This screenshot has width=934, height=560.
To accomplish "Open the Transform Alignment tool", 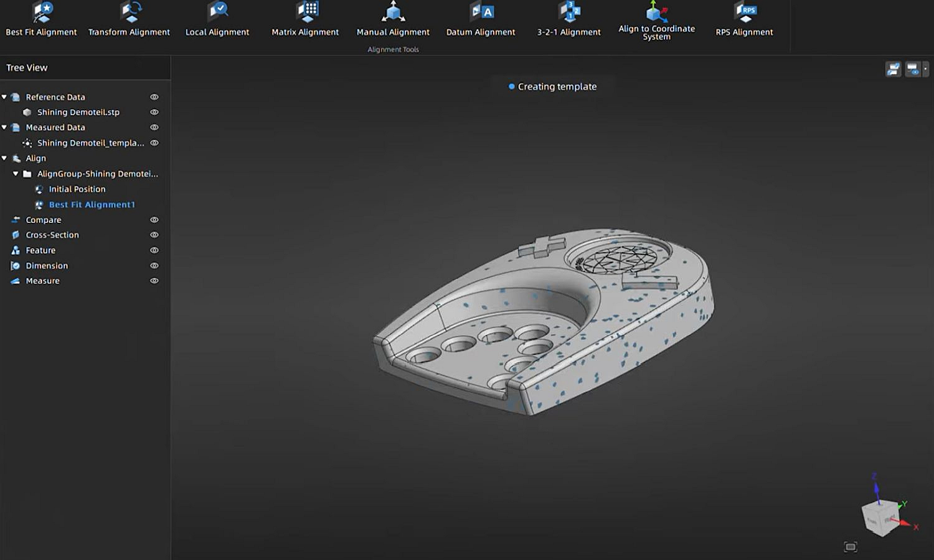I will click(x=129, y=19).
